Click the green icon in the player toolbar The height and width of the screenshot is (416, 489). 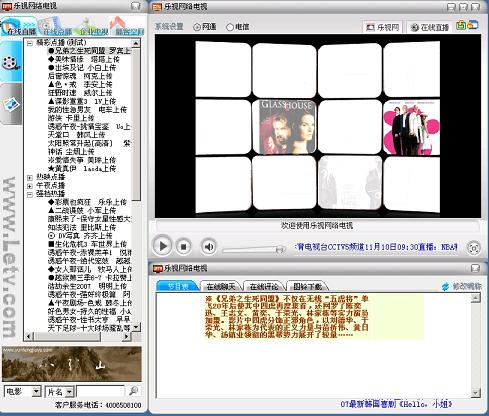tap(461, 25)
